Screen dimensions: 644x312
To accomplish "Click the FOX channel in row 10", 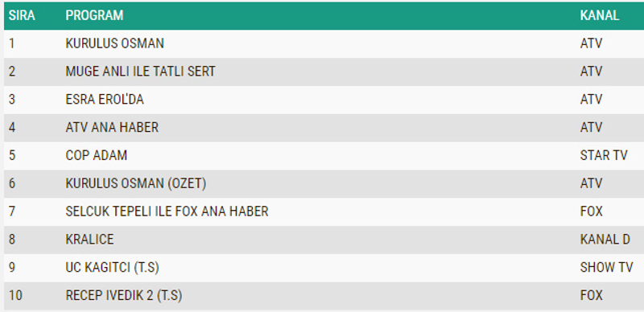I will click(592, 295).
